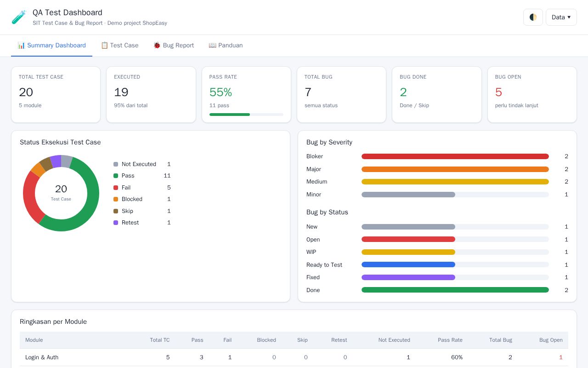Click the Skip brown legend swatch
Screen dimensions: 588x368
(116, 211)
